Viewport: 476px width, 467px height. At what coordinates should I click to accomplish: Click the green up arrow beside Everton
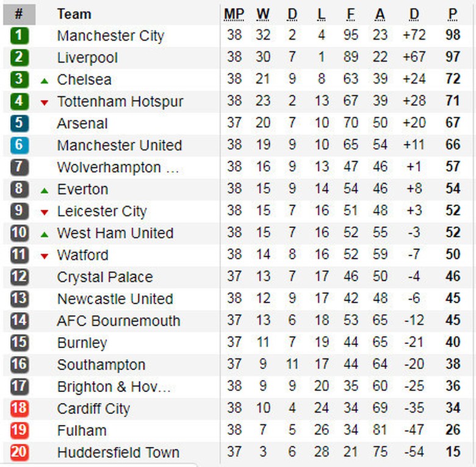pos(44,190)
